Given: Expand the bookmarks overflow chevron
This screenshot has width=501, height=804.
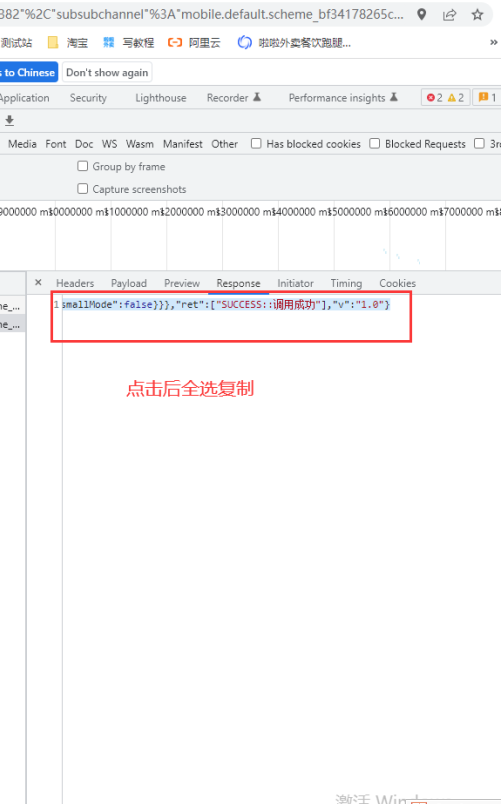Looking at the screenshot, I should click(493, 43).
